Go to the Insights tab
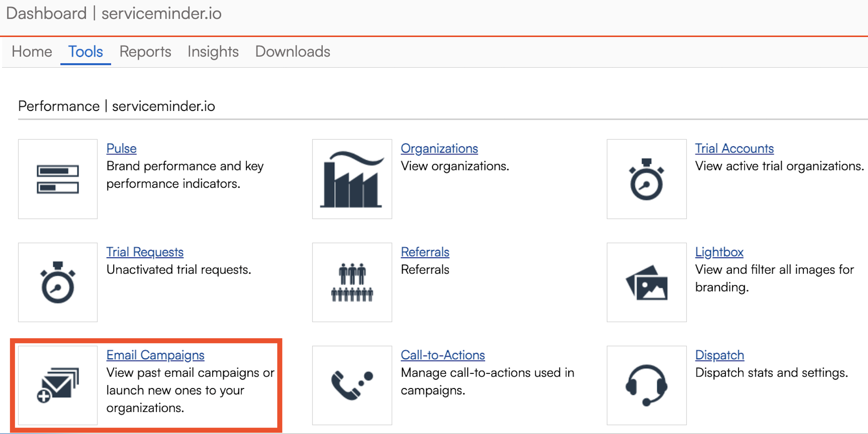Viewport: 868px width, 434px height. (x=213, y=52)
